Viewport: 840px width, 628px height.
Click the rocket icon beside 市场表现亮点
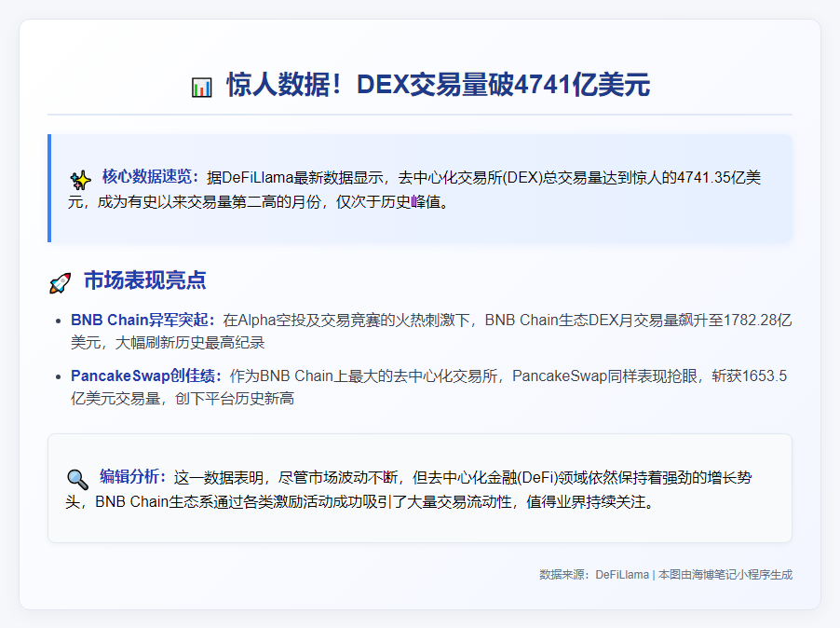click(60, 283)
